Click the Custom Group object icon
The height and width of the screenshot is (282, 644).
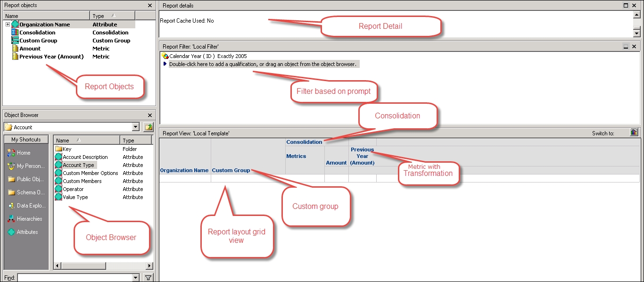pos(15,41)
